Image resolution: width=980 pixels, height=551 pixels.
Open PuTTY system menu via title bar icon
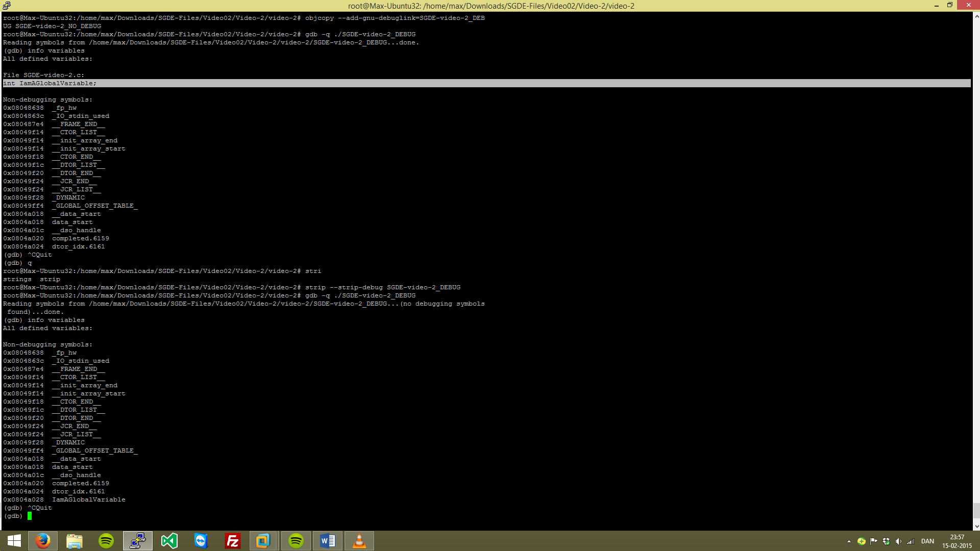[x=6, y=6]
